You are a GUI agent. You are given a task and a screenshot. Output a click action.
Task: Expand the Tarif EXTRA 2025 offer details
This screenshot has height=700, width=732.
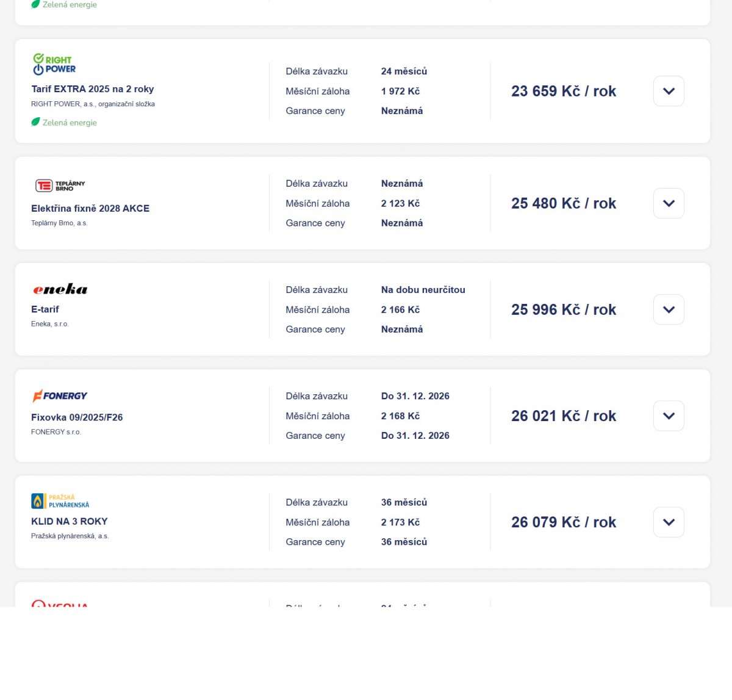(669, 91)
